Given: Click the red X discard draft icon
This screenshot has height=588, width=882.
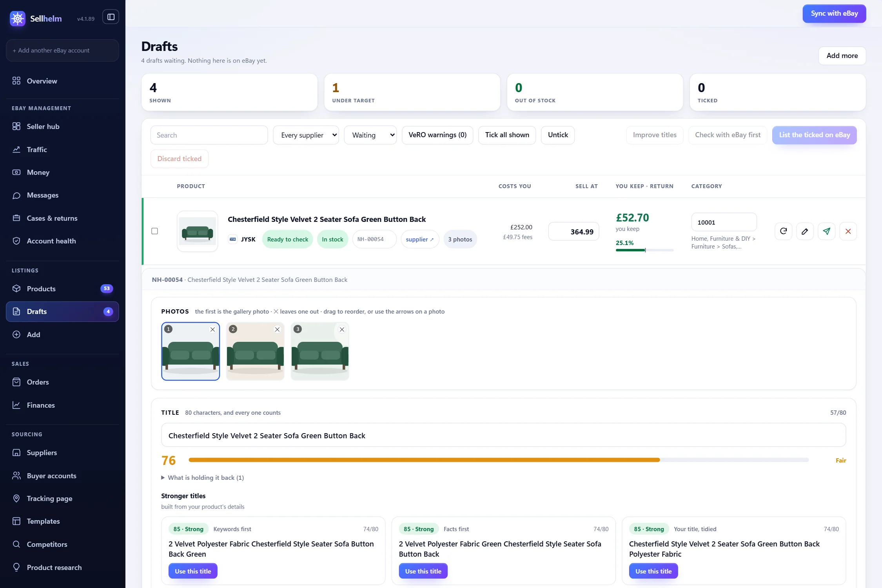Looking at the screenshot, I should point(848,231).
